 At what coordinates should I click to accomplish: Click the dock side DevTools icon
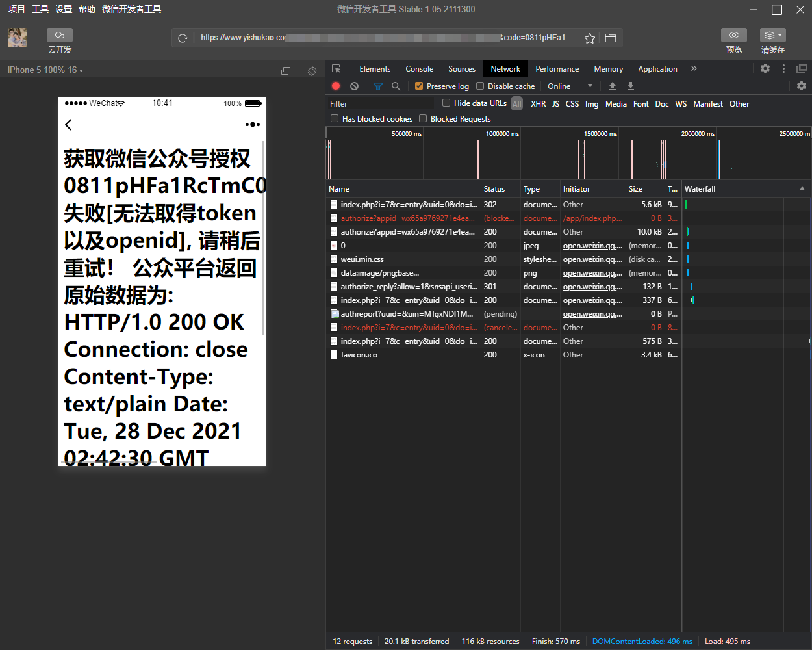[x=802, y=68]
